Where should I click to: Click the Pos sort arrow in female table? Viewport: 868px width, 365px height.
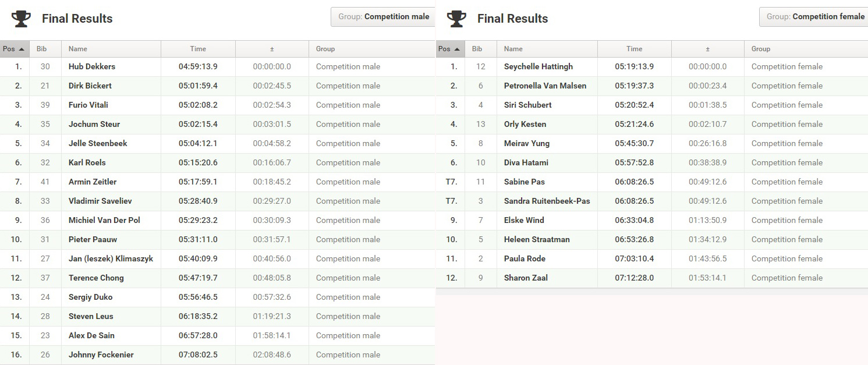tap(457, 49)
